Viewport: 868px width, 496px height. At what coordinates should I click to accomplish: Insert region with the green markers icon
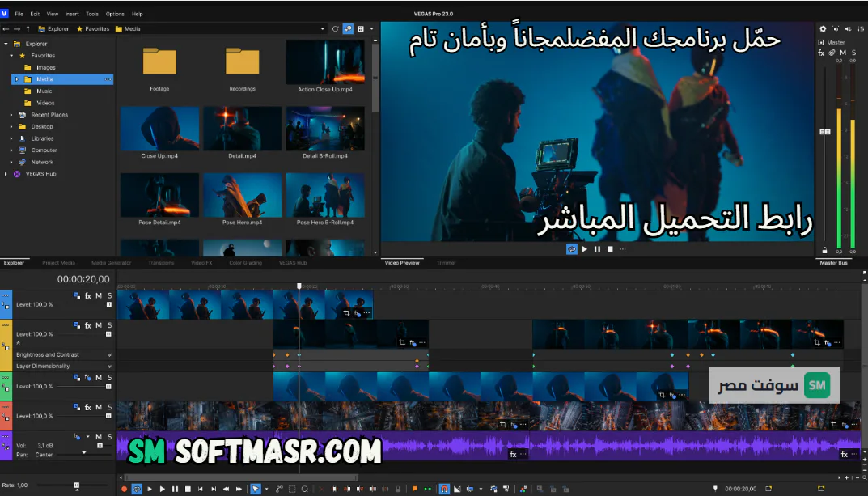[427, 490]
